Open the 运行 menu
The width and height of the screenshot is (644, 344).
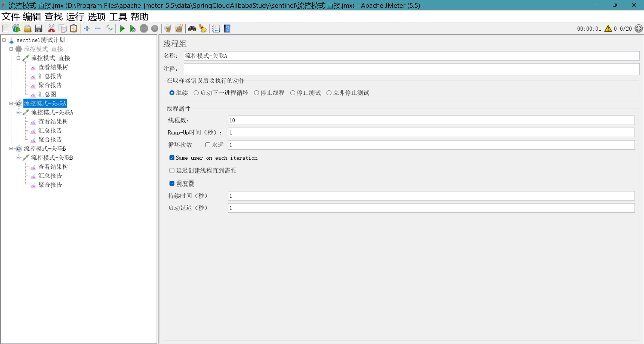pyautogui.click(x=75, y=17)
